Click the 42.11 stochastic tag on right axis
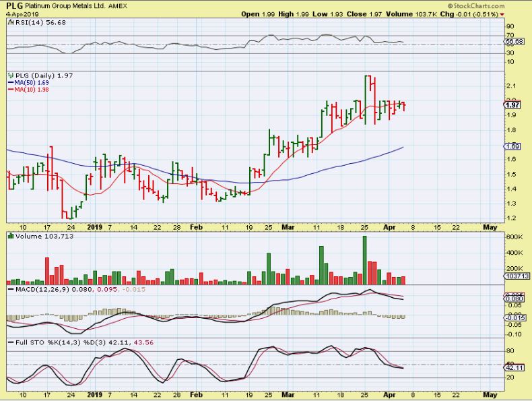This screenshot has height=401, width=532. (x=514, y=368)
